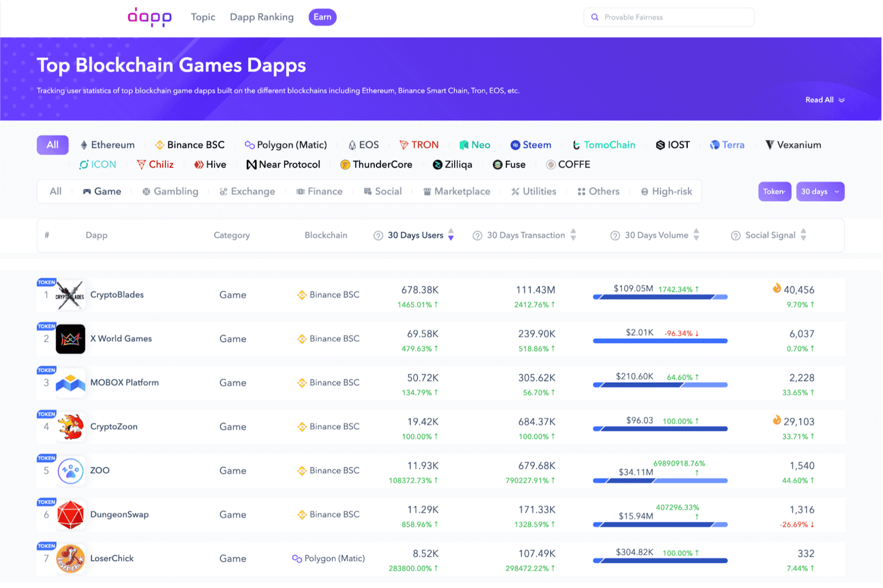
Task: Filter by IOST blockchain
Action: (x=673, y=145)
